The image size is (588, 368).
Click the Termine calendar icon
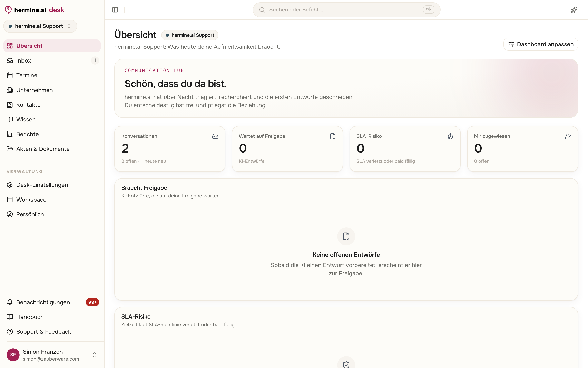point(10,75)
